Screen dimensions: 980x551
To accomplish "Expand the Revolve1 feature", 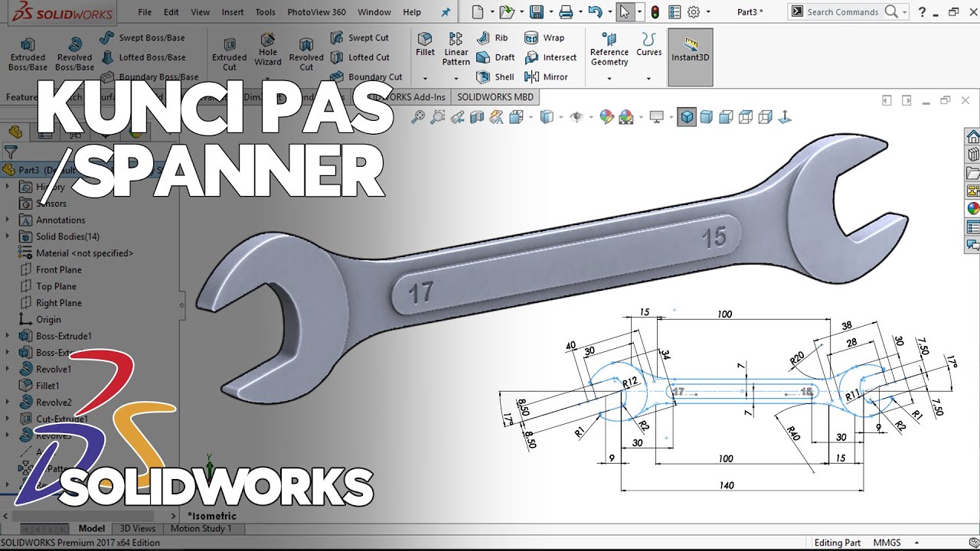I will (x=8, y=369).
